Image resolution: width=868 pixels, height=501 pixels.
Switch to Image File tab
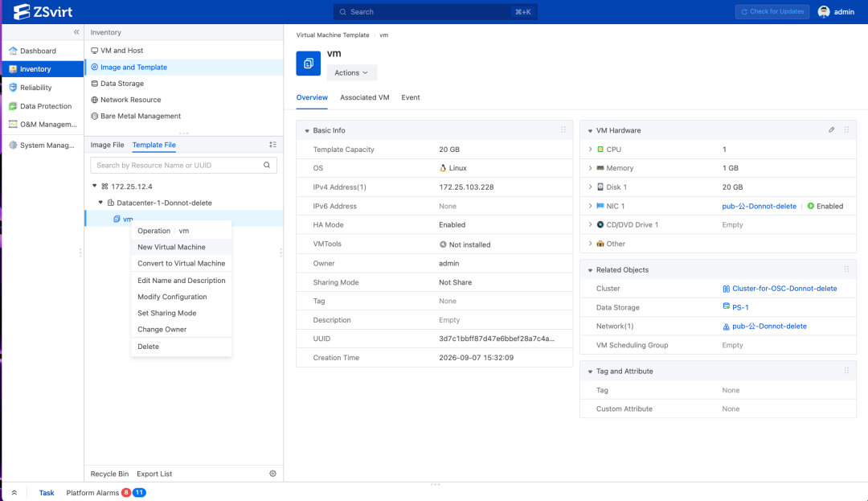pos(107,145)
